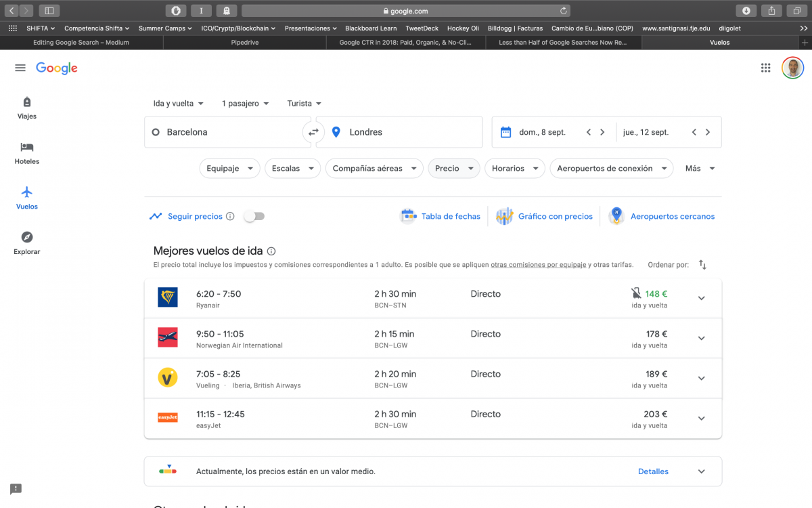
Task: Open the Google account profile picture
Action: pyautogui.click(x=792, y=68)
